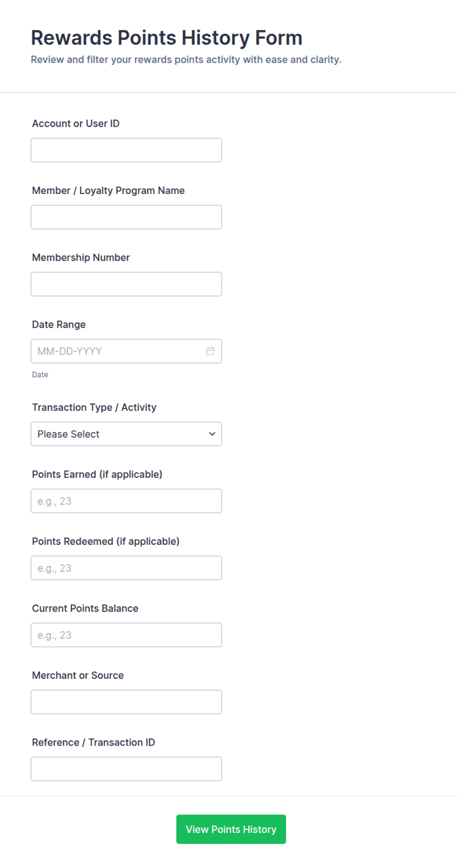Screen dimensions: 457x868
Task: Click the Points Earned (if applicable) label
Action: (97, 475)
